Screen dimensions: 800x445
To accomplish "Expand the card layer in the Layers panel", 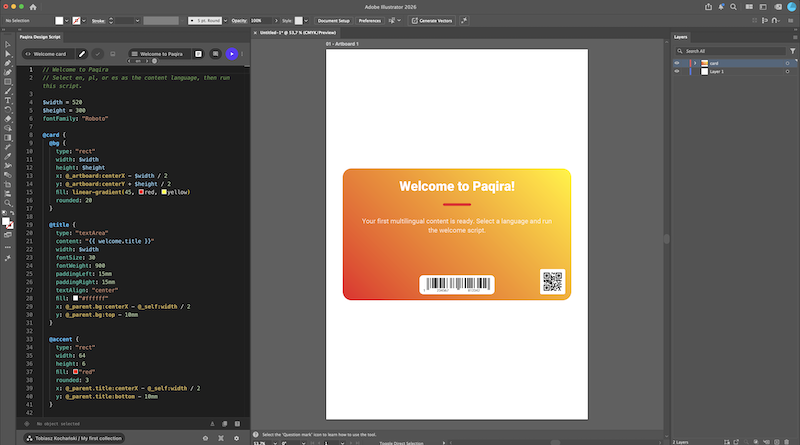I will [695, 63].
